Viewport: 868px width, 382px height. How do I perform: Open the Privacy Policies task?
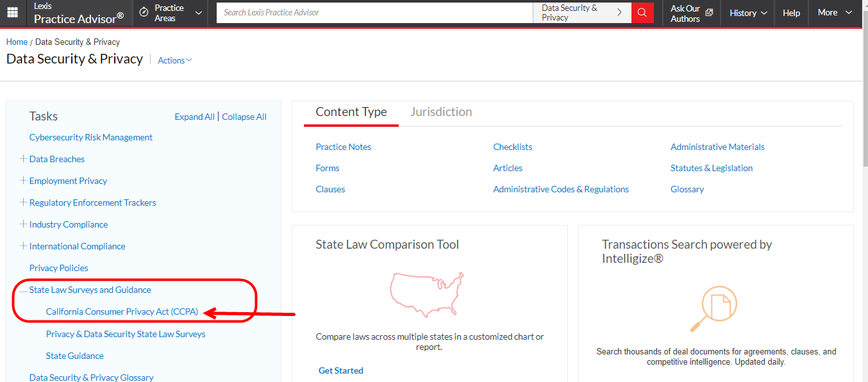[x=59, y=268]
